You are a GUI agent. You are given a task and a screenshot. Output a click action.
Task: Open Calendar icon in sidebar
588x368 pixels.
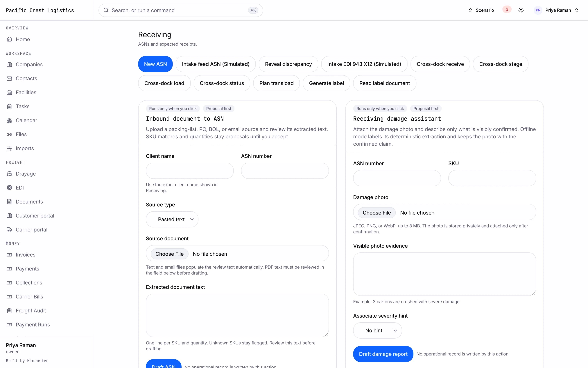[x=9, y=121]
